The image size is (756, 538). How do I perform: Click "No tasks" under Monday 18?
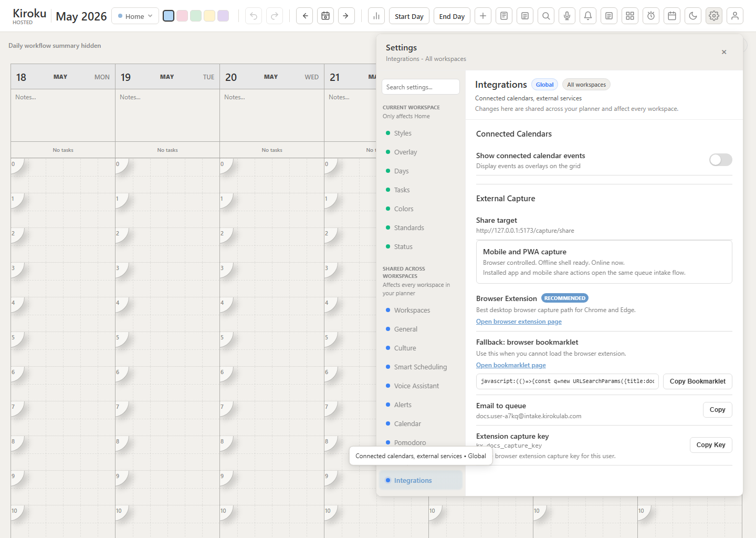coord(63,150)
